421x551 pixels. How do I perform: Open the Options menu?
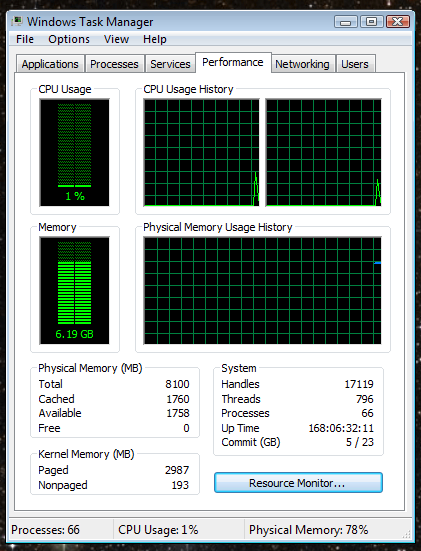tap(69, 39)
